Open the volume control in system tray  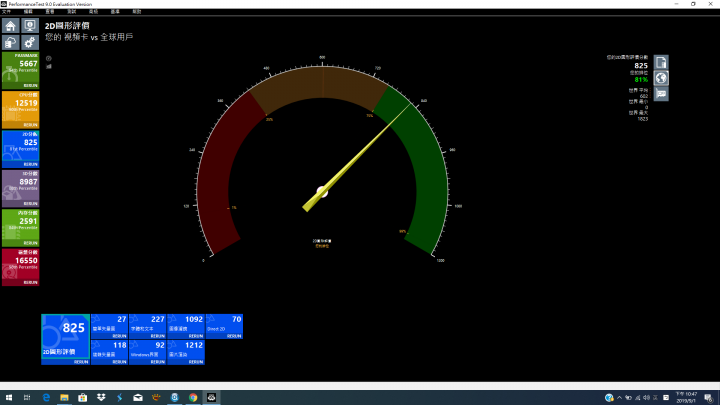pos(647,398)
